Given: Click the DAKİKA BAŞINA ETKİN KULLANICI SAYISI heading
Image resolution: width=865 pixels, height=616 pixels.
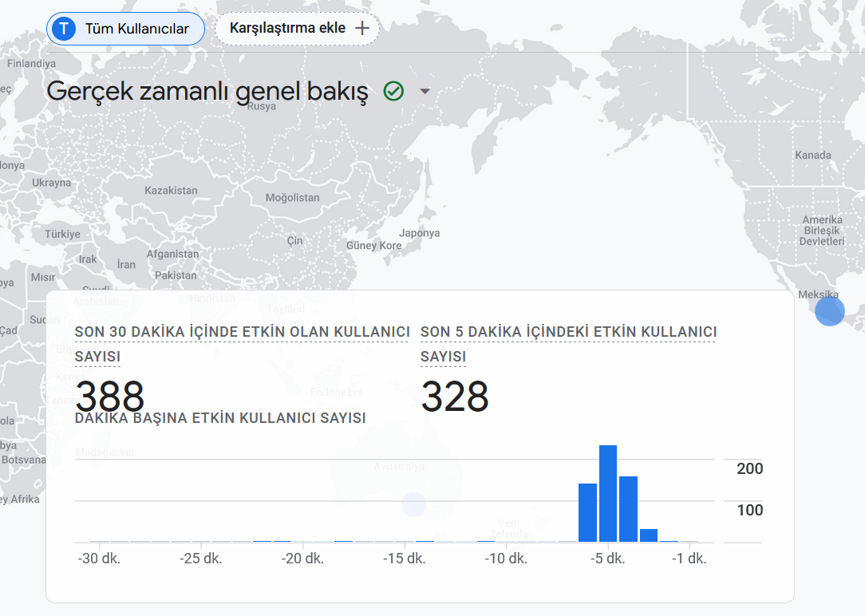Looking at the screenshot, I should click(x=220, y=418).
